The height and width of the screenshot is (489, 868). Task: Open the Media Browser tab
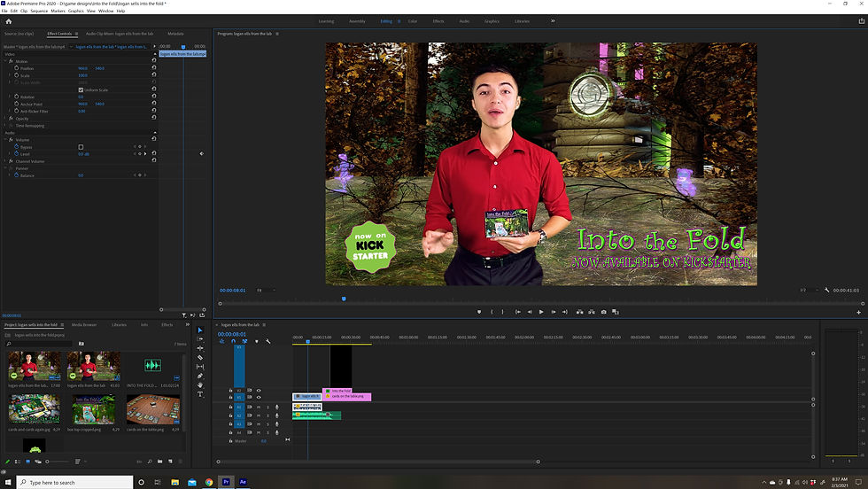coord(84,325)
